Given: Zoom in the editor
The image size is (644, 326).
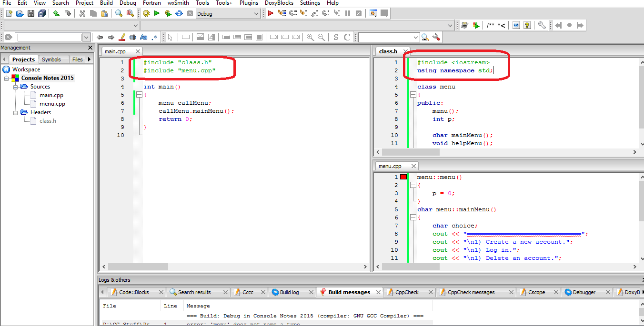Looking at the screenshot, I should (310, 37).
